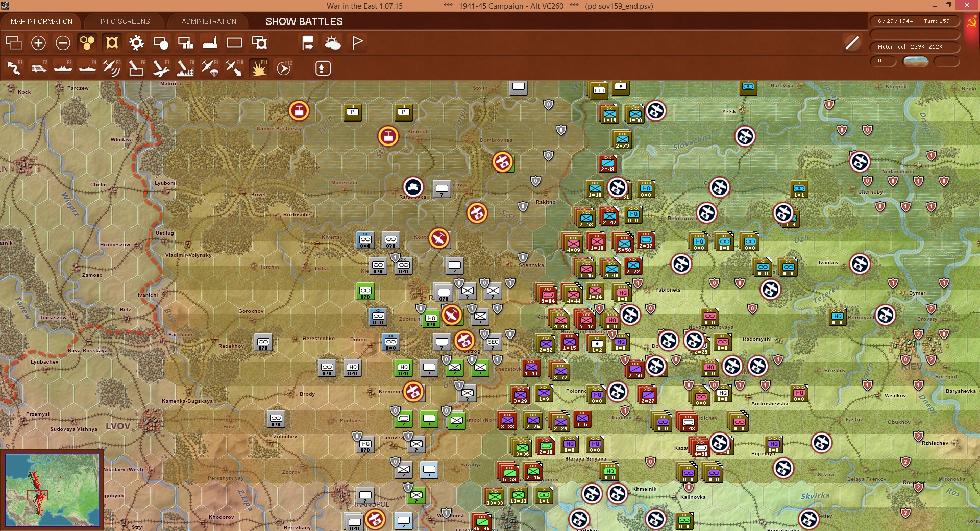Open battle marker above Kamen Kashirsky
The width and height of the screenshot is (980, 531).
pos(299,111)
